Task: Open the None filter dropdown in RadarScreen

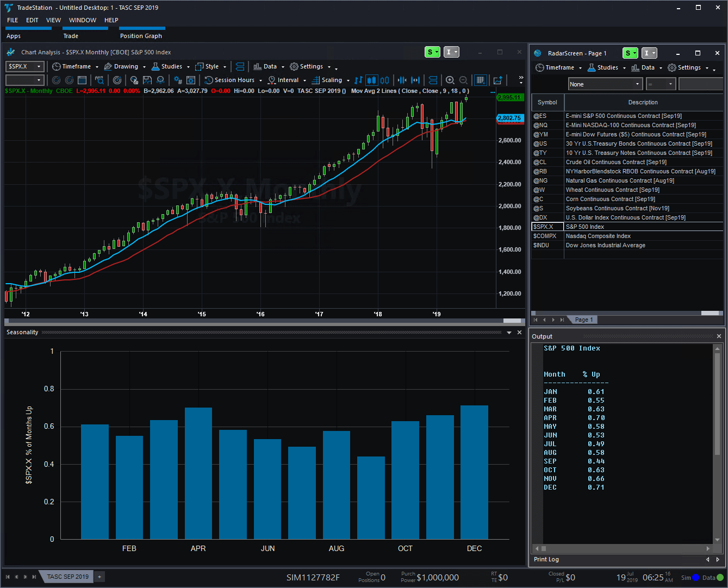Action: point(606,84)
